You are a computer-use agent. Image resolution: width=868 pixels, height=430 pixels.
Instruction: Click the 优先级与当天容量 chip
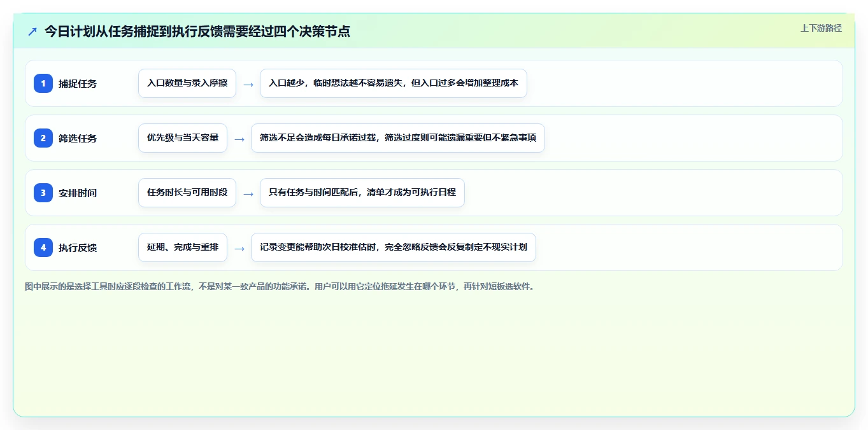coord(183,138)
